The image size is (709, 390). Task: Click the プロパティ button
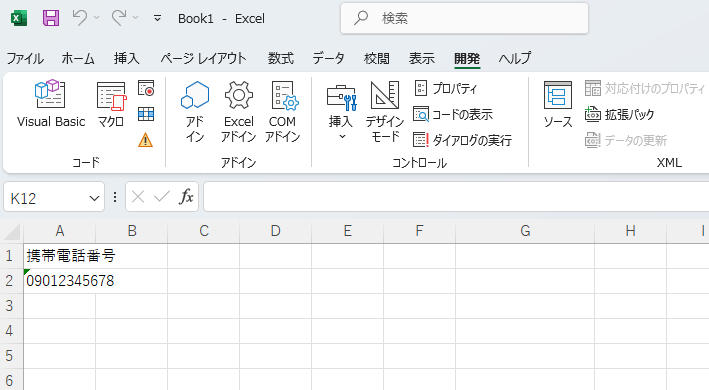pos(446,88)
